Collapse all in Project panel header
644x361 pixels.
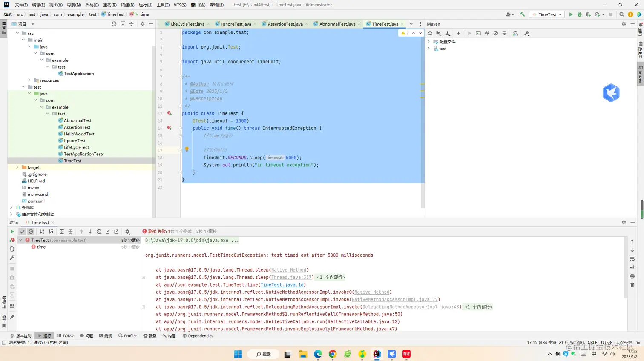[x=131, y=24]
